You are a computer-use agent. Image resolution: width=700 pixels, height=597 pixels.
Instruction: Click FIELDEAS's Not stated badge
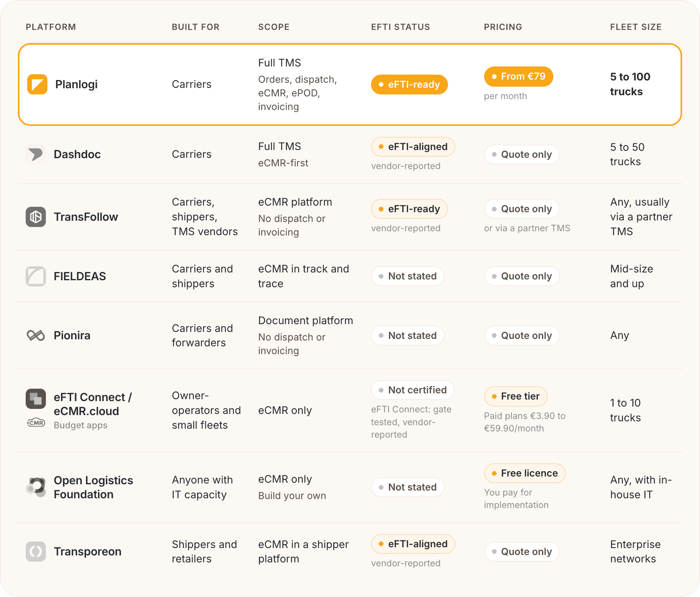408,276
